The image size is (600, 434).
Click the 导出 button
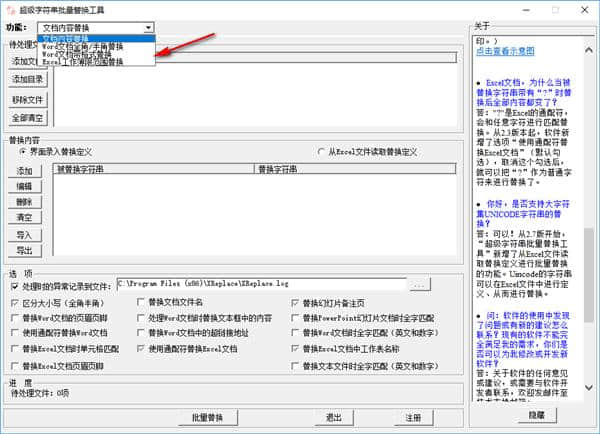coord(24,250)
